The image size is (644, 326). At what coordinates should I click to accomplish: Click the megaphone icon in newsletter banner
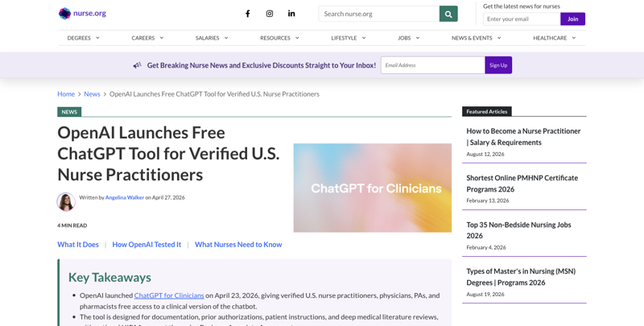click(137, 65)
